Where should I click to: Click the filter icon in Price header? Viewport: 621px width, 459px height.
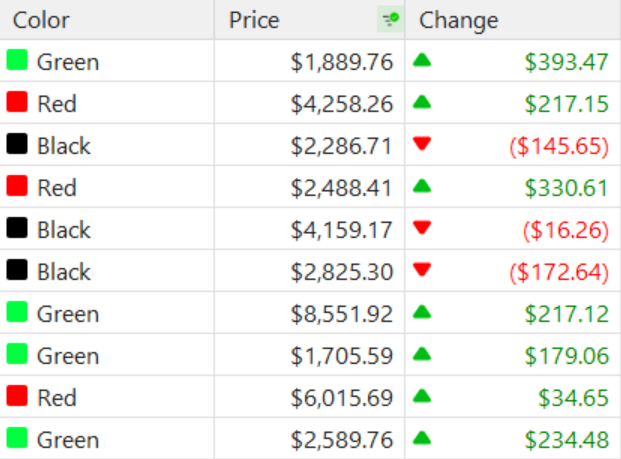389,20
